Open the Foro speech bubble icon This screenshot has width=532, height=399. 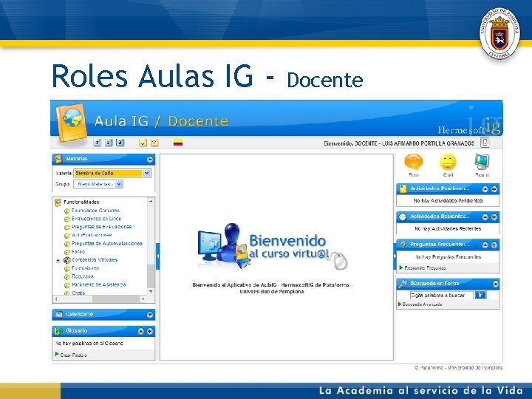(414, 162)
